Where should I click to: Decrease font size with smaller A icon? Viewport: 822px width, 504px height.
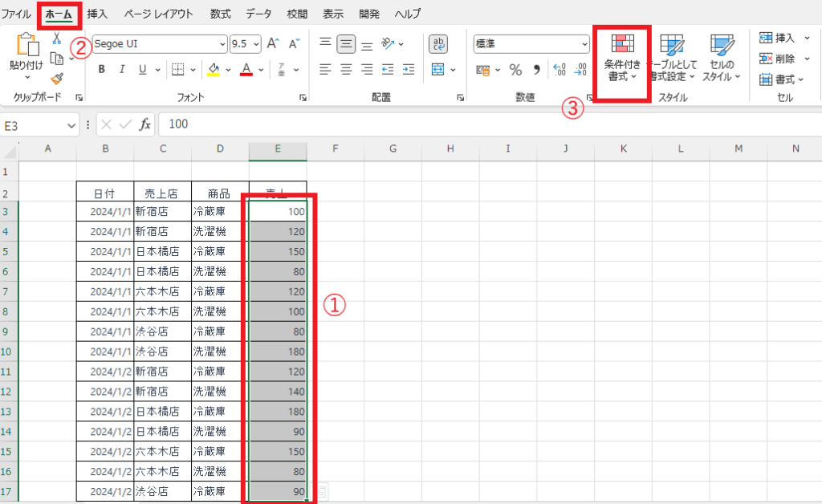294,43
